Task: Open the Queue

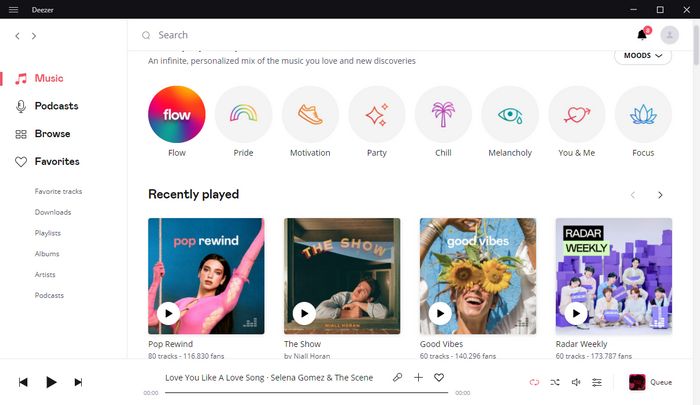Action: pos(650,382)
